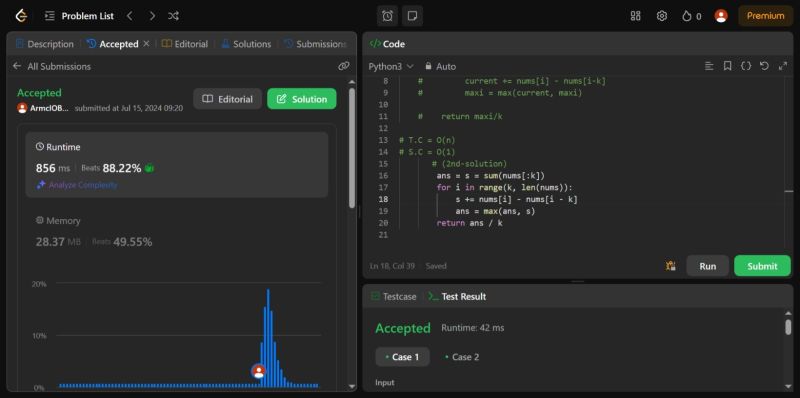Copy submission link icon

pyautogui.click(x=343, y=66)
